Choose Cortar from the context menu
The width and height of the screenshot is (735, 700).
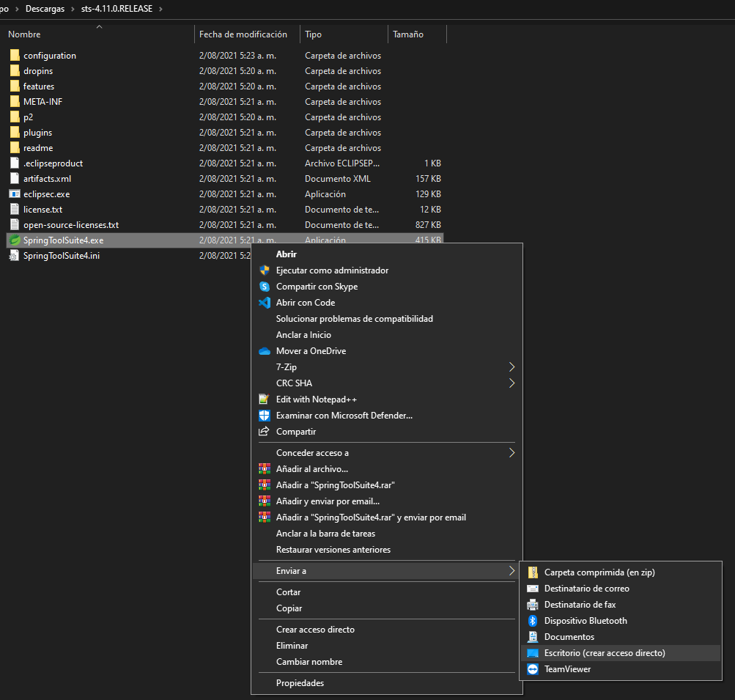tap(288, 592)
